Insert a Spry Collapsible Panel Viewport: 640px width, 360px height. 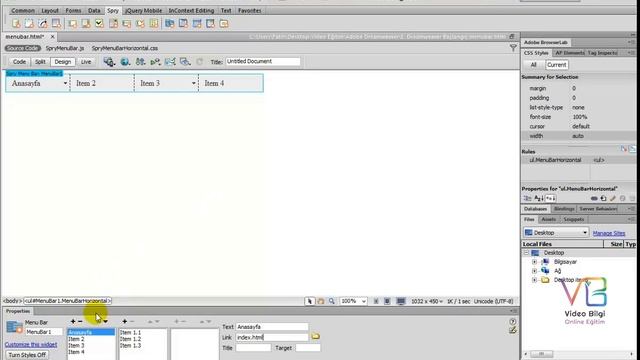[210, 24]
